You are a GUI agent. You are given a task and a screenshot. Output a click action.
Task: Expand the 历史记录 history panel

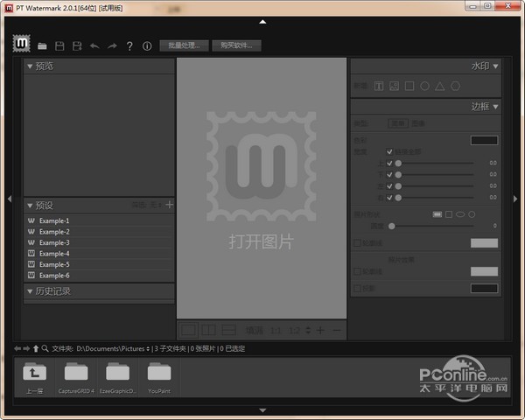(30, 290)
